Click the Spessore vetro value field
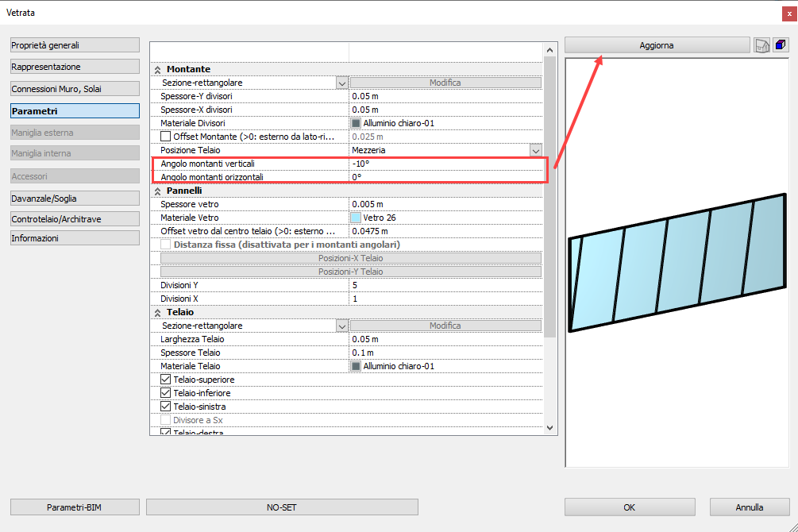Screen dimensions: 798x532 click(445, 204)
